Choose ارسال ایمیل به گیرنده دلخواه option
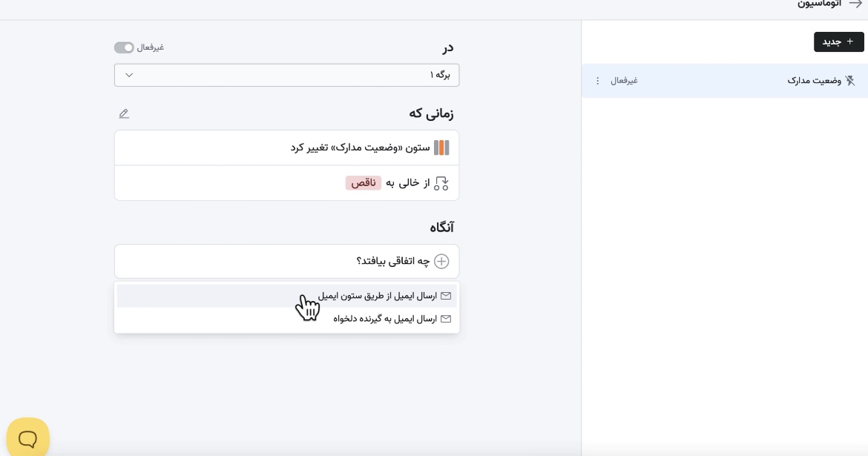Viewport: 868px width, 456px height. (385, 319)
